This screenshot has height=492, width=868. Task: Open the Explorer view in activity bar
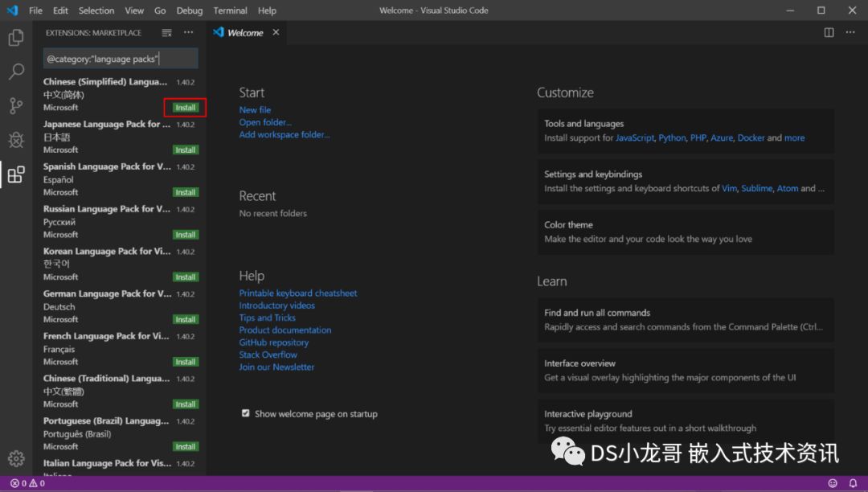pos(16,38)
